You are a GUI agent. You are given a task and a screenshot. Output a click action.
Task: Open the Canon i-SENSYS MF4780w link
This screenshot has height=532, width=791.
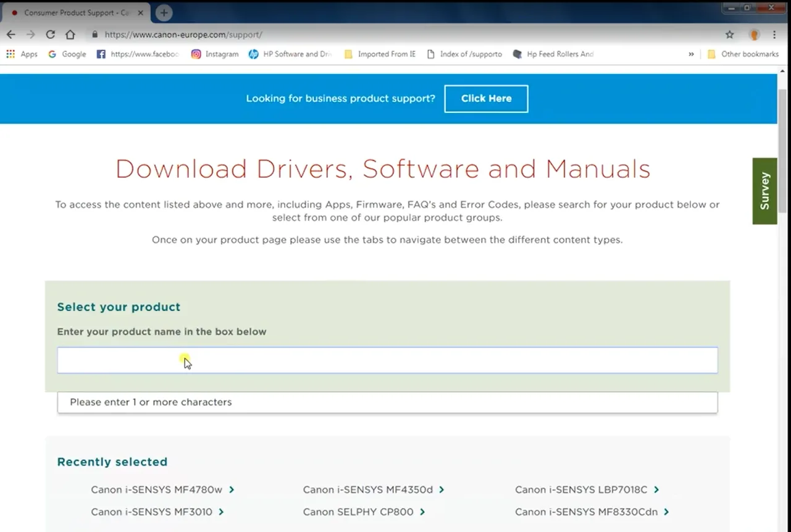click(156, 489)
